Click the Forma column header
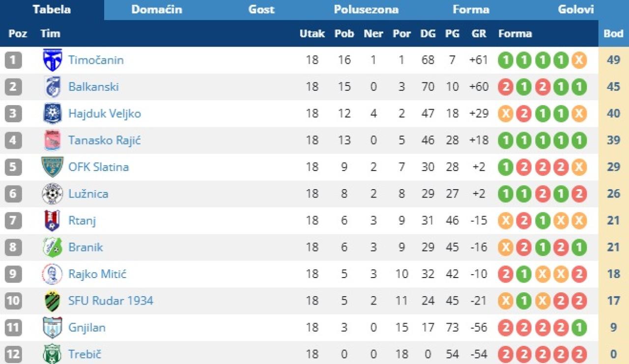The image size is (629, 364). (x=515, y=34)
